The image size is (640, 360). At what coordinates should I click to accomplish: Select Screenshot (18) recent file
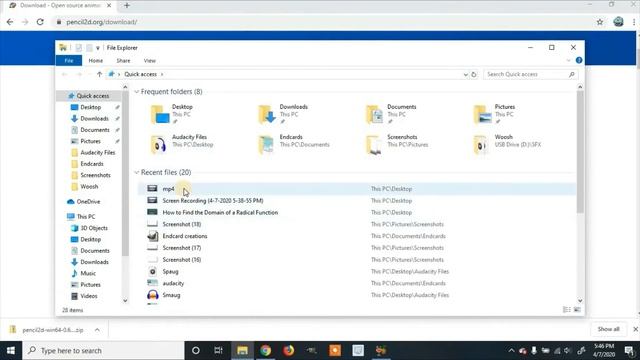pos(357,224)
